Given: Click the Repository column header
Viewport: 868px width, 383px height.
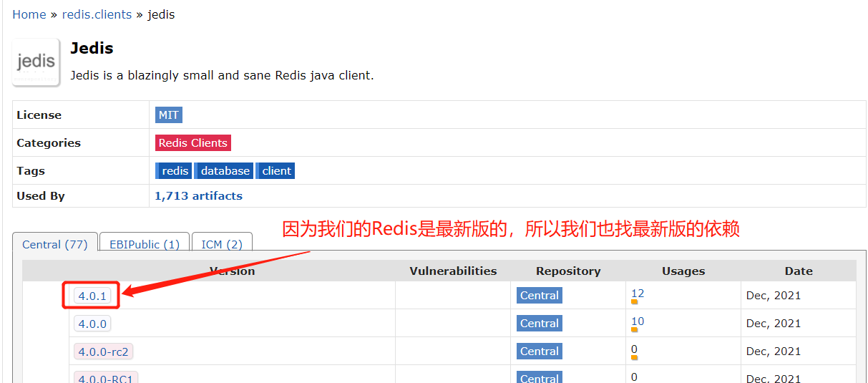Looking at the screenshot, I should pos(568,271).
